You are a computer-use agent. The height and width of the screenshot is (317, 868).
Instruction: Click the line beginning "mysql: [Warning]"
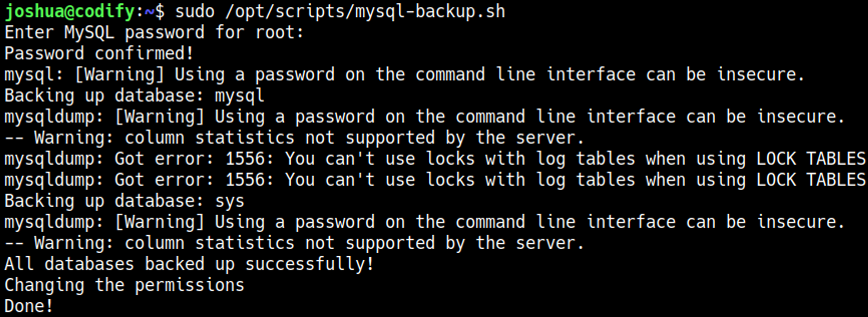click(x=404, y=75)
